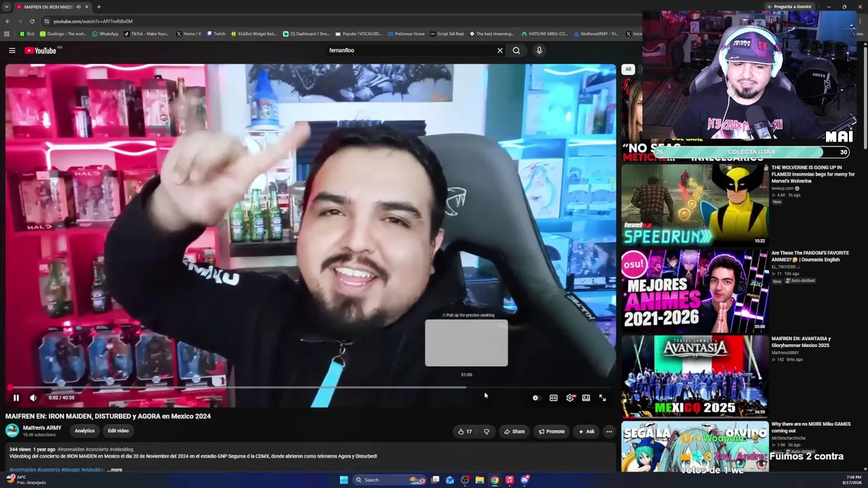Open the Avantasia Mexico 2025 thumbnail
The image size is (868, 488).
[694, 376]
